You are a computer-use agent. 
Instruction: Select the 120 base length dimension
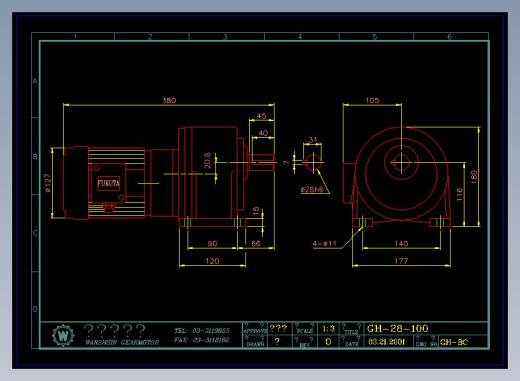pyautogui.click(x=212, y=261)
